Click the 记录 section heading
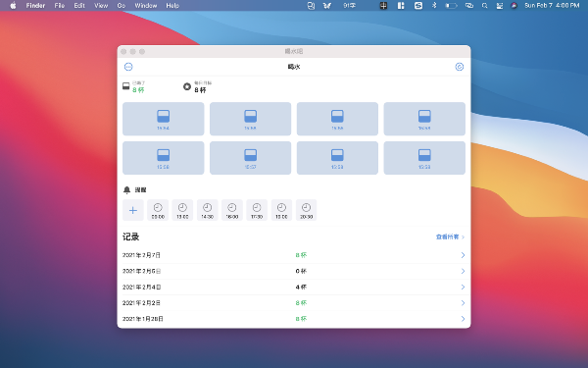This screenshot has height=368, width=588. pyautogui.click(x=131, y=237)
